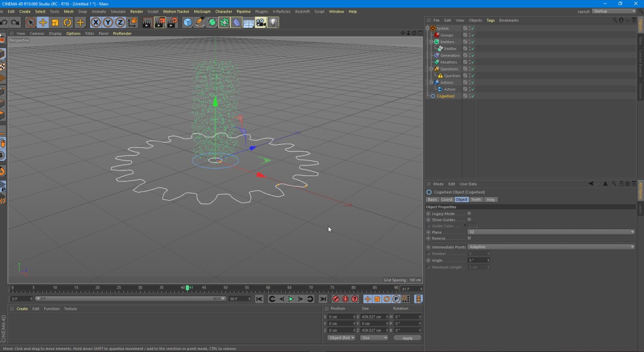Open material manager Texture menu
This screenshot has width=644, height=352.
click(70, 309)
